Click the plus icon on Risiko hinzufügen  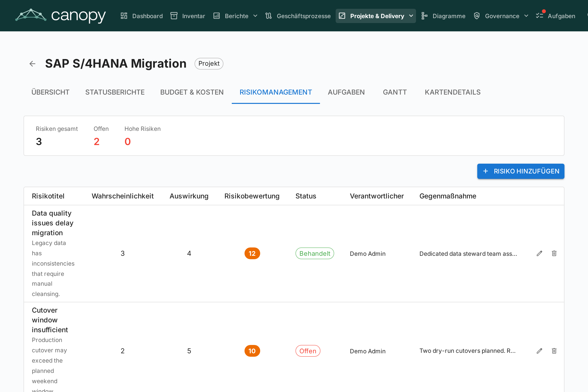(x=486, y=171)
